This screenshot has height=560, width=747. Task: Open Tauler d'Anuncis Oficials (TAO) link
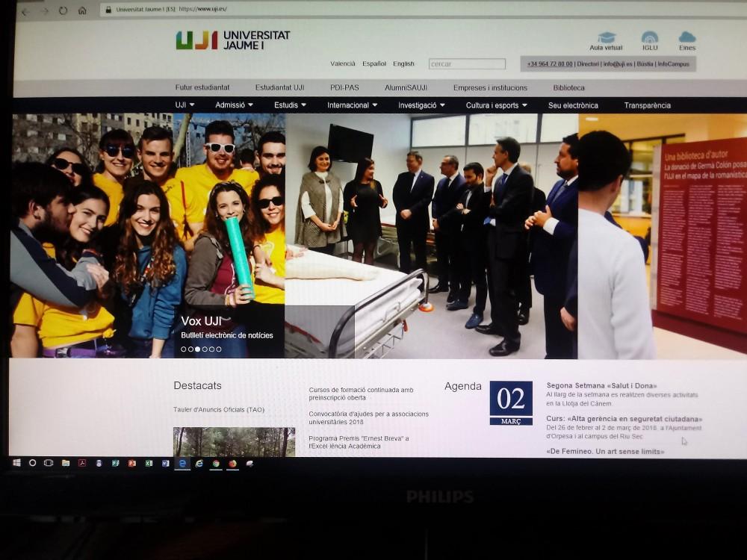[x=219, y=410]
